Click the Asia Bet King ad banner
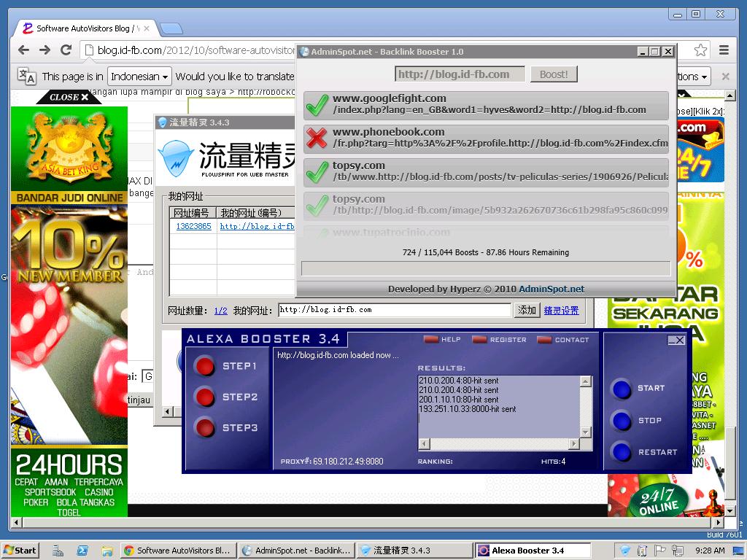 pos(69,147)
